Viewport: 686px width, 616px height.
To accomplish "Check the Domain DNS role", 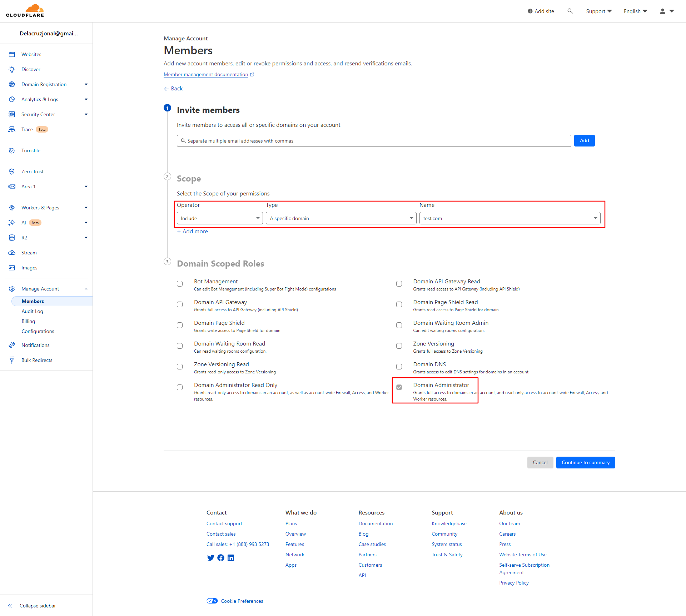I will pos(399,367).
